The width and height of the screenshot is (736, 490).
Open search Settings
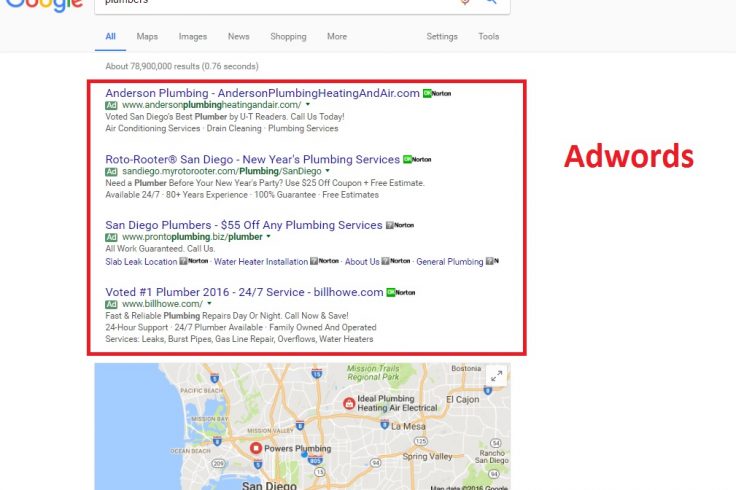pos(442,37)
